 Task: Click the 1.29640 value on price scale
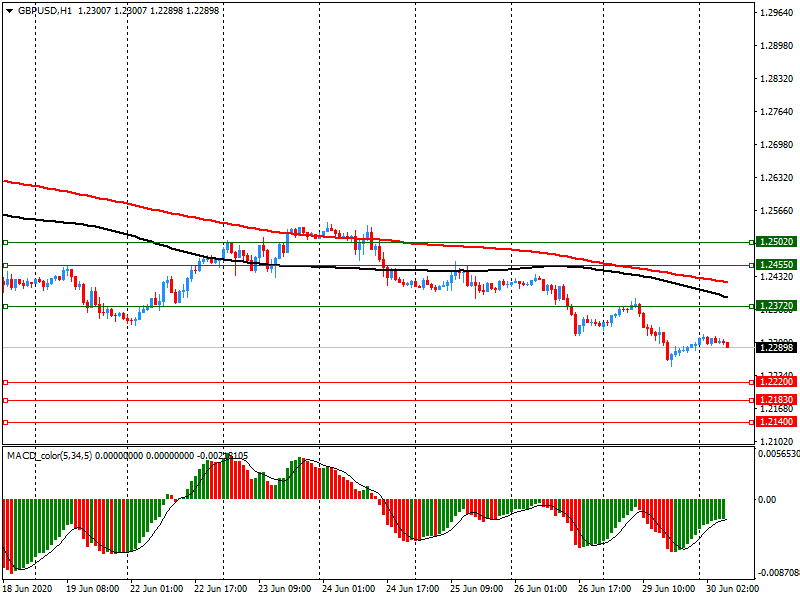[x=777, y=13]
